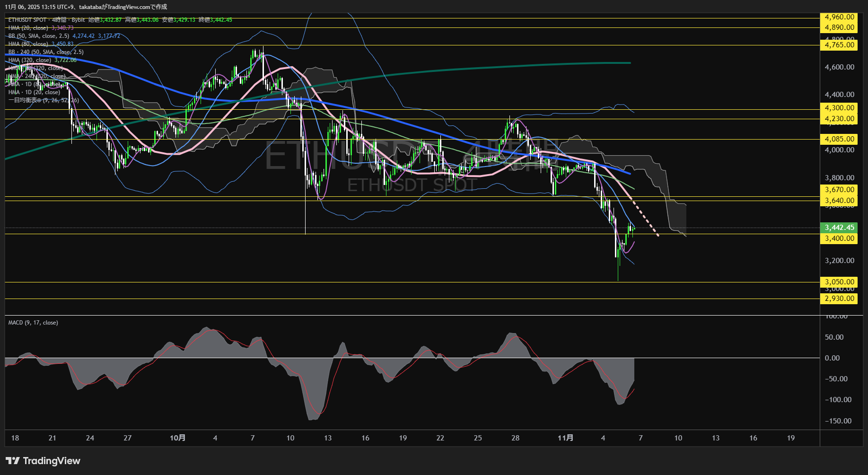The image size is (868, 475).
Task: Select the HMA (320, close) 3,722.06 legend
Action: [x=42, y=60]
